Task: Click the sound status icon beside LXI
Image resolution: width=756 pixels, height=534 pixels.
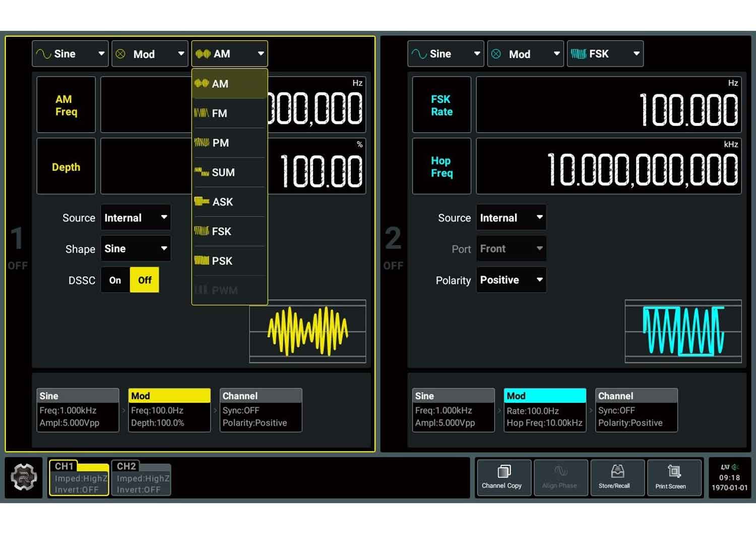Action: tap(736, 467)
